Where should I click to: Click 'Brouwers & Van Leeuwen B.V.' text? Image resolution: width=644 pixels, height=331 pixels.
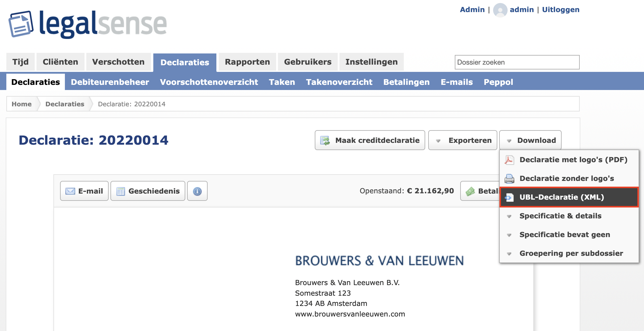(x=347, y=283)
